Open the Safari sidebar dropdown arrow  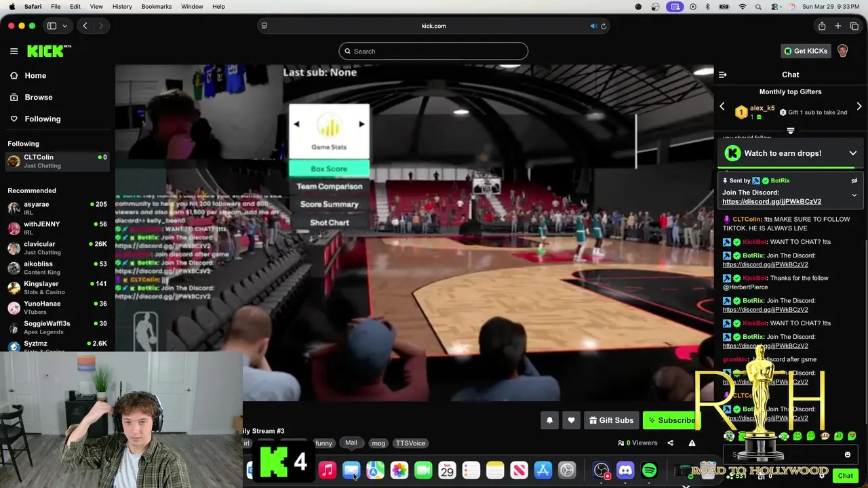point(64,26)
